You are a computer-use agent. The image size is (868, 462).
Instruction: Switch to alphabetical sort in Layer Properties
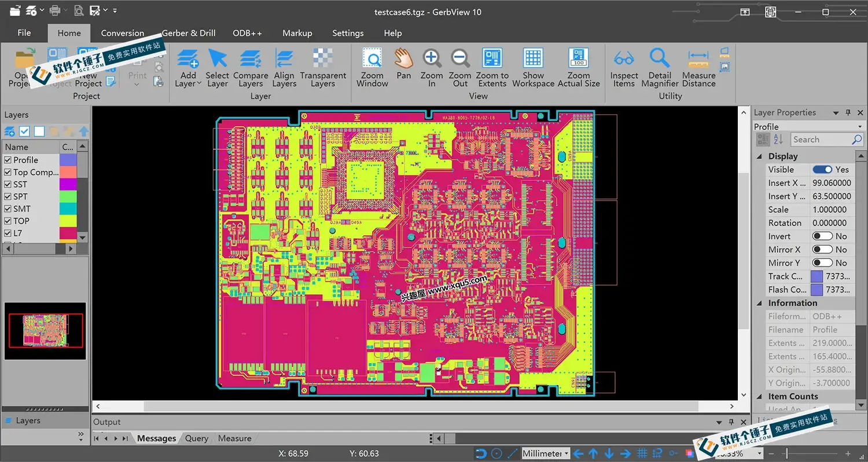coord(778,139)
